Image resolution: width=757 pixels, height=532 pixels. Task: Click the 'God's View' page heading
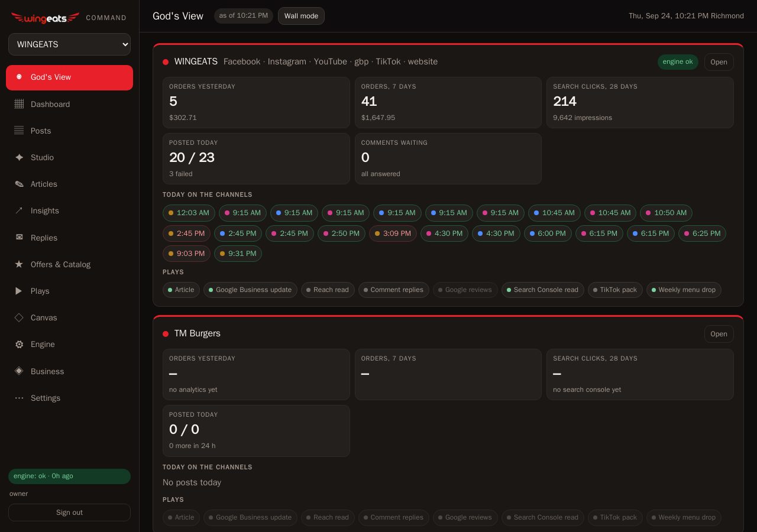pyautogui.click(x=178, y=16)
